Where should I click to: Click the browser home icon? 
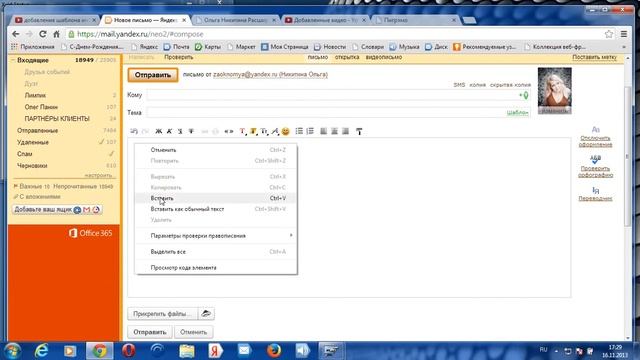pyautogui.click(x=57, y=34)
